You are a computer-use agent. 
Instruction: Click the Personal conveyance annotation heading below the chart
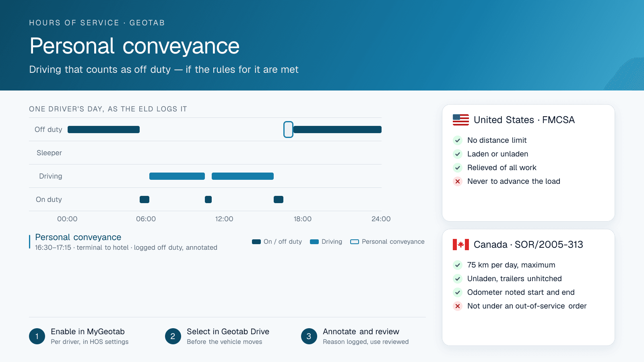pyautogui.click(x=78, y=237)
